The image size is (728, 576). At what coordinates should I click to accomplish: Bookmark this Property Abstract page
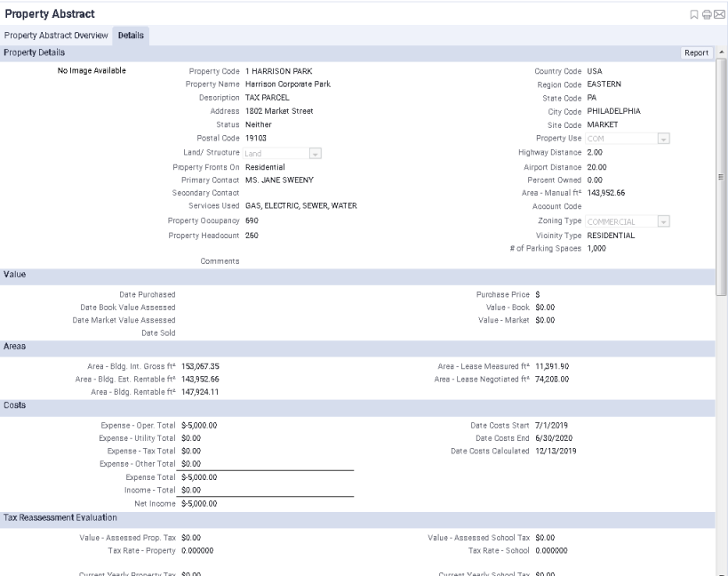pyautogui.click(x=694, y=14)
